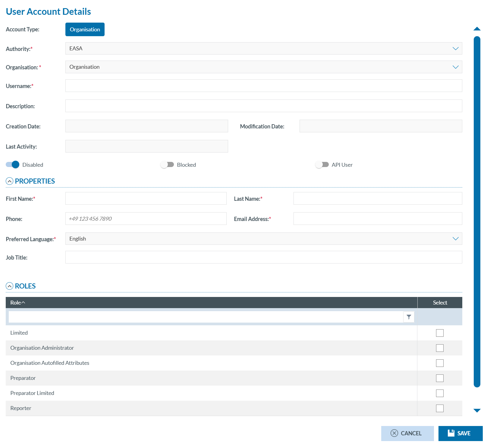Screen dimensions: 487x448
Task: Expand the Preferred Language dropdown
Action: [x=263, y=239]
